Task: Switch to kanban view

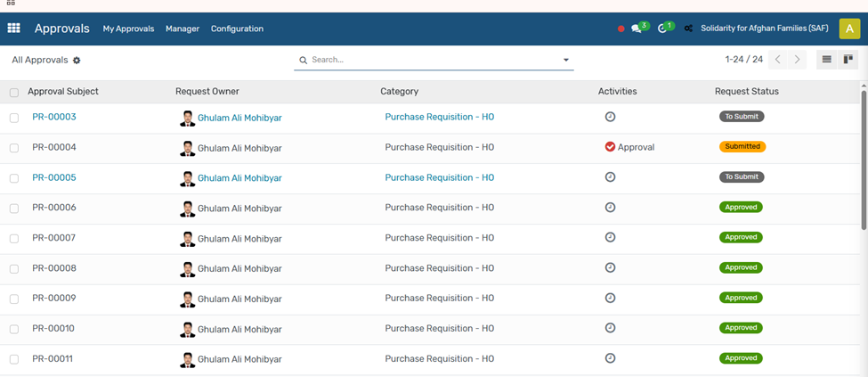Action: [x=848, y=60]
